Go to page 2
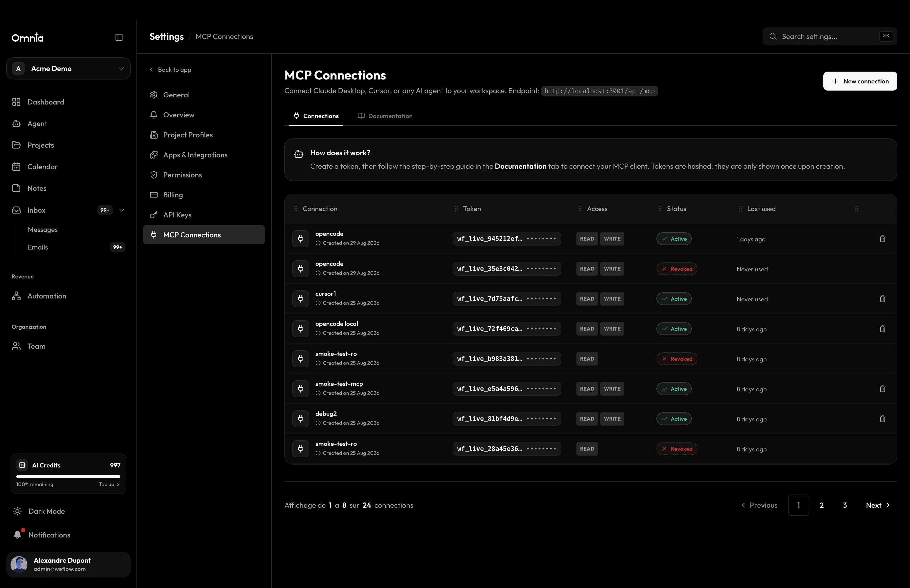Image resolution: width=910 pixels, height=588 pixels. click(822, 505)
